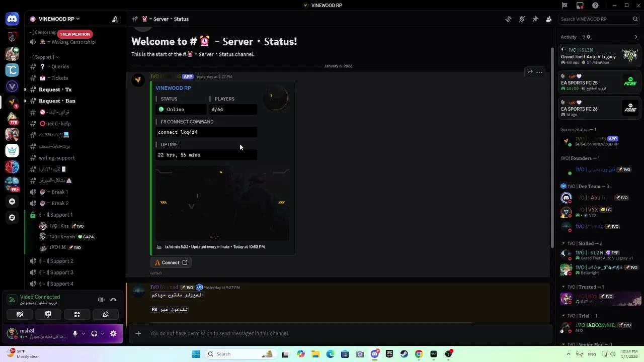
Task: Turn on camera in voice panel
Action: click(x=20, y=314)
